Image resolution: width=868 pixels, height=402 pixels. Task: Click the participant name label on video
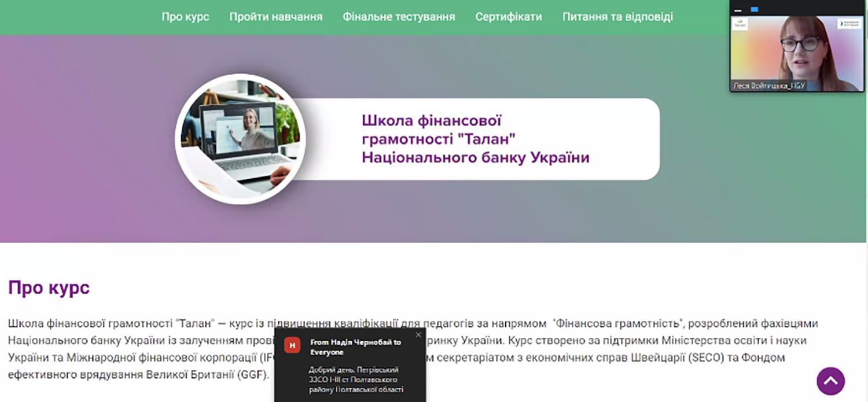768,86
